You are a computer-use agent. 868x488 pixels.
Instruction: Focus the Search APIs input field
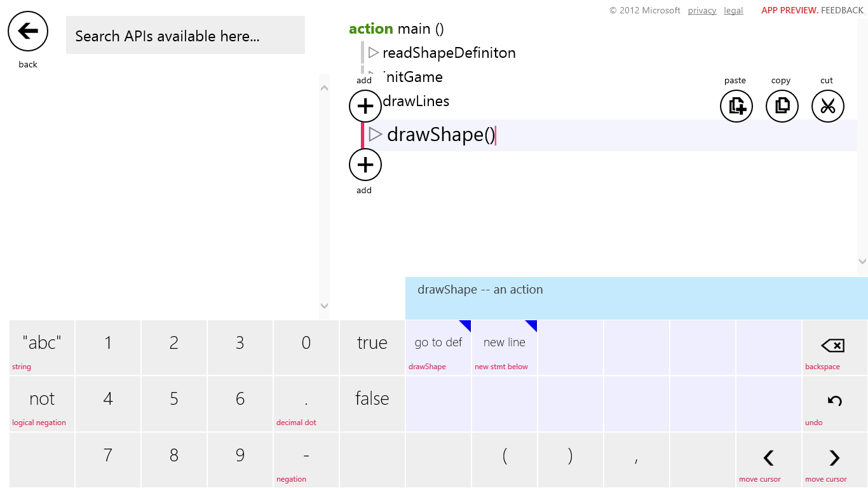(185, 36)
